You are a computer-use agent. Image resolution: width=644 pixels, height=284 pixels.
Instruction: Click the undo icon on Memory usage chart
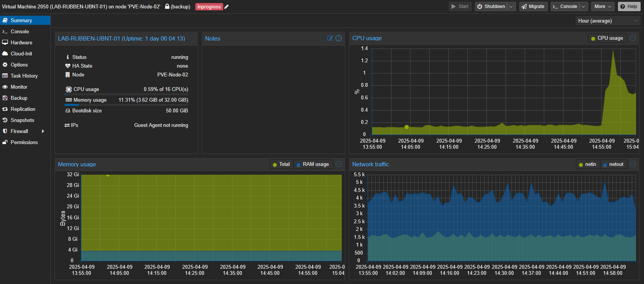[x=339, y=164]
